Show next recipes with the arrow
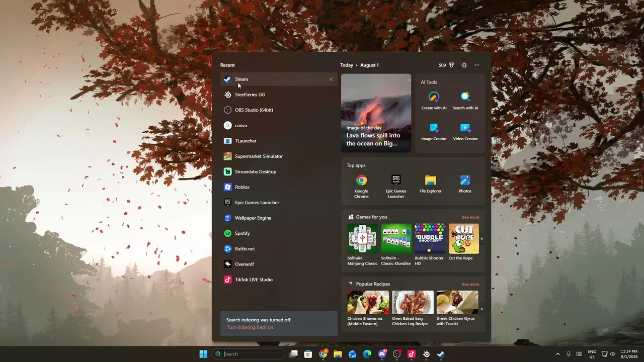This screenshot has width=644, height=362. pyautogui.click(x=482, y=309)
